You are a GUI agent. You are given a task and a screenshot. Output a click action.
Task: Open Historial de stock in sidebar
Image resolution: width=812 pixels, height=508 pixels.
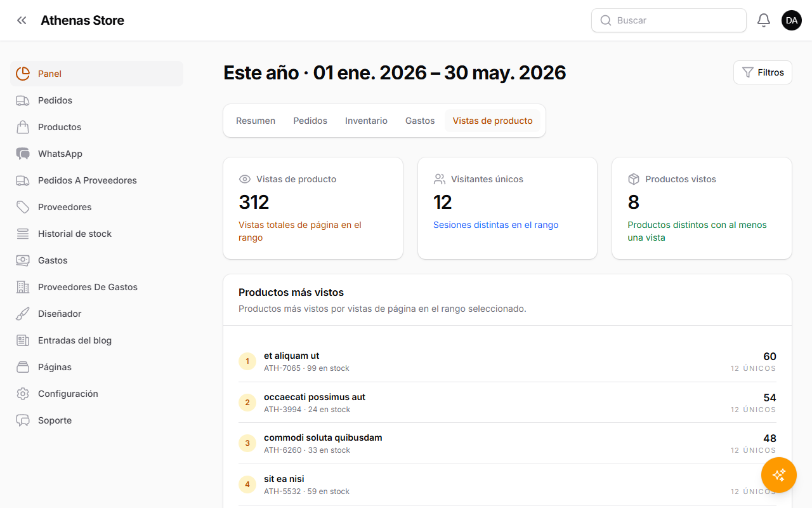click(x=97, y=234)
